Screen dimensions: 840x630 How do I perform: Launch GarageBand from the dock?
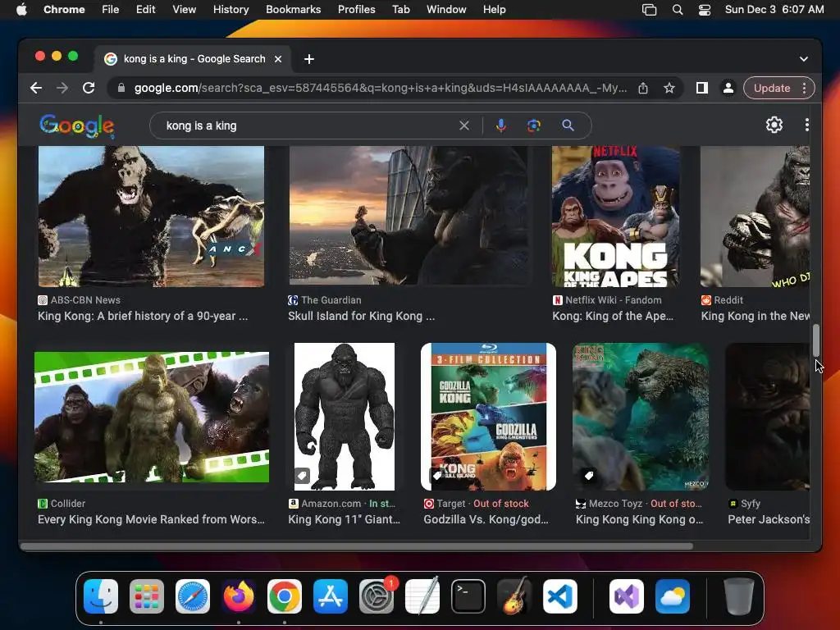click(514, 596)
